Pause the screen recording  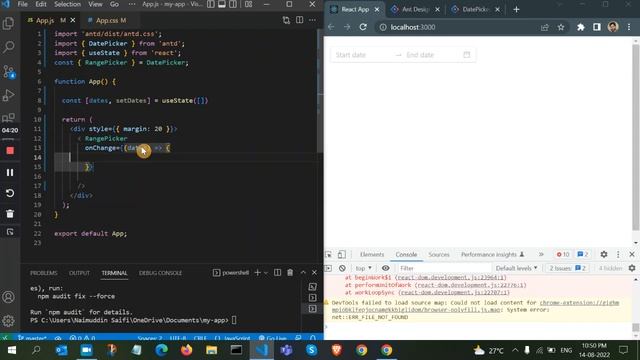10,172
